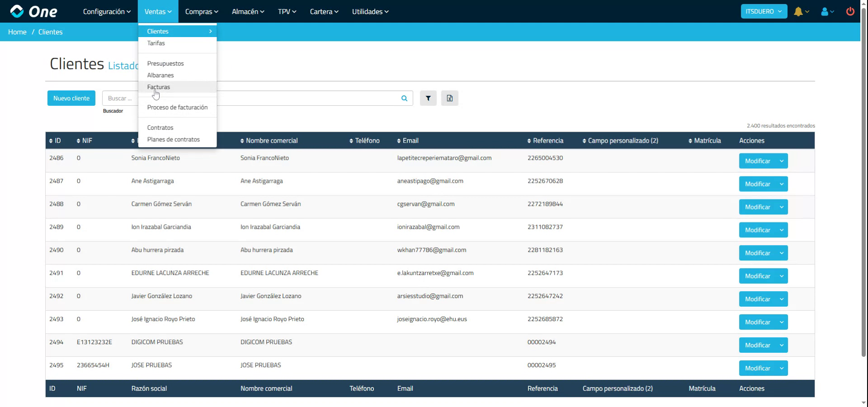This screenshot has height=407, width=868.
Task: Sort by the ID column header
Action: tap(56, 141)
